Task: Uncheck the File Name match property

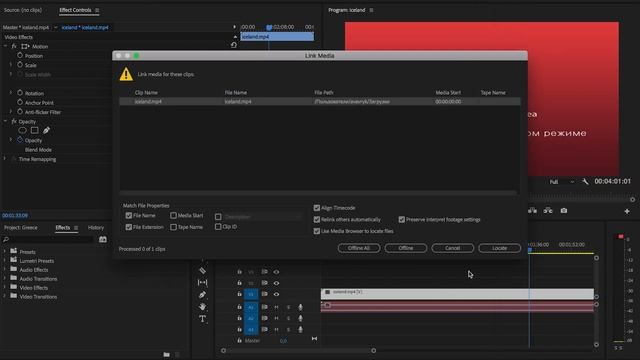Action: click(x=129, y=216)
